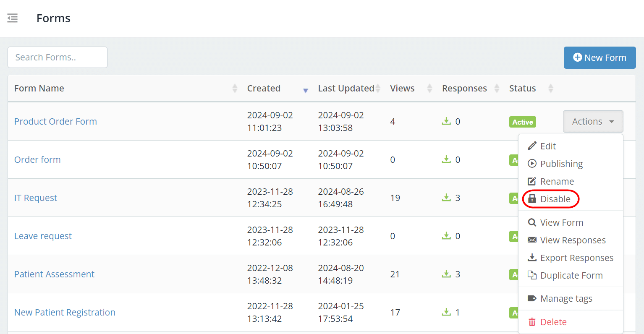
Task: Open the IT Request form
Action: point(36,198)
